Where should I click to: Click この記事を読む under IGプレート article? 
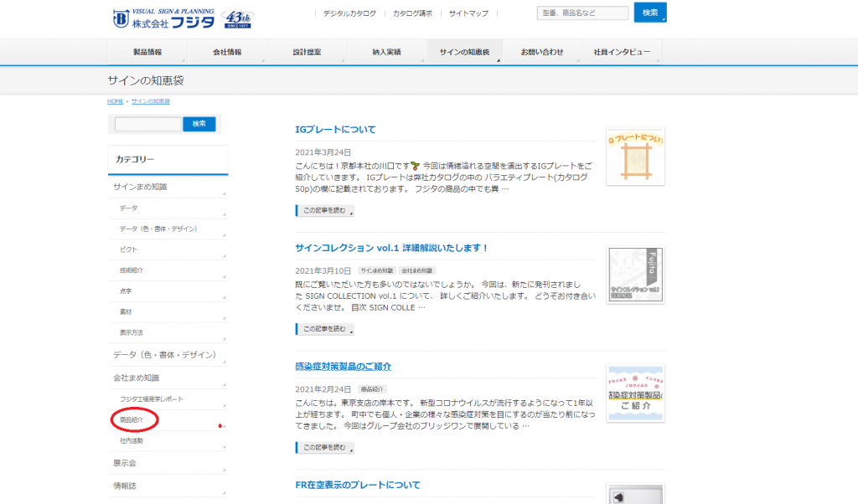(x=324, y=210)
